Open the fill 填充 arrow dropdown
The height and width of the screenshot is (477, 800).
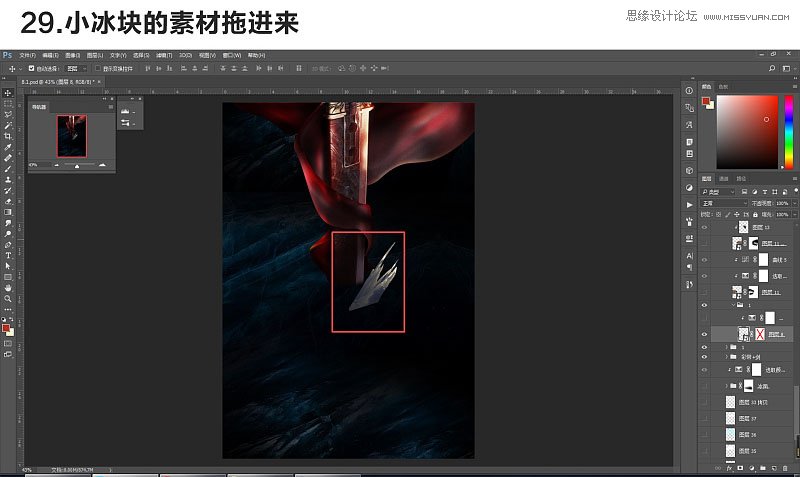tap(794, 215)
